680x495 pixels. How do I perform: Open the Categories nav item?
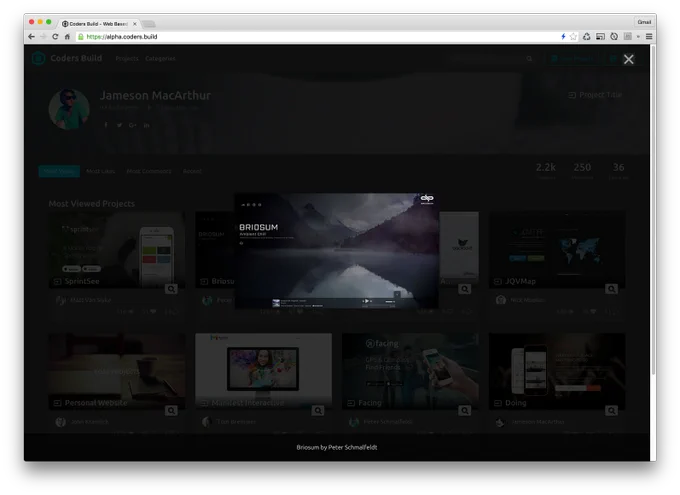click(x=160, y=59)
